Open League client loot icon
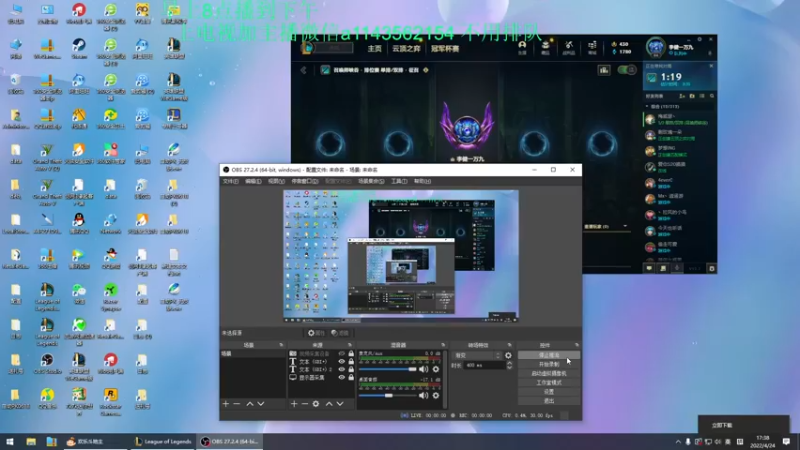 click(x=569, y=47)
